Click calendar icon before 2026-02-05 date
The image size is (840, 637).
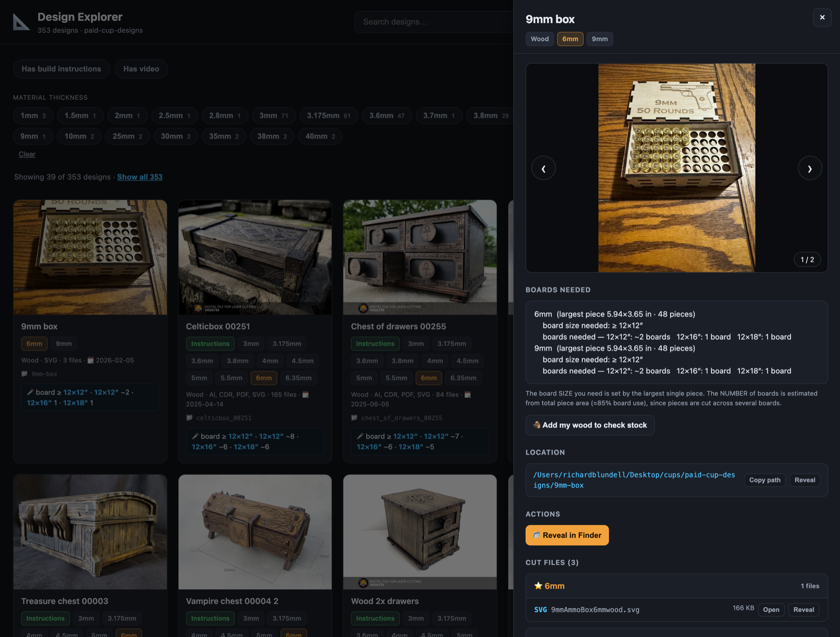[x=91, y=360]
